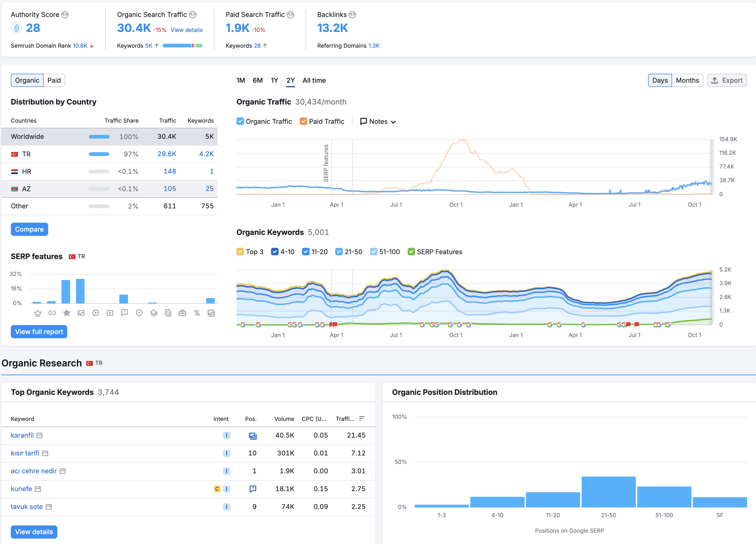Viewport: 756px width, 544px height.
Task: Toggle the 51-100 positions checkbox
Action: click(374, 252)
